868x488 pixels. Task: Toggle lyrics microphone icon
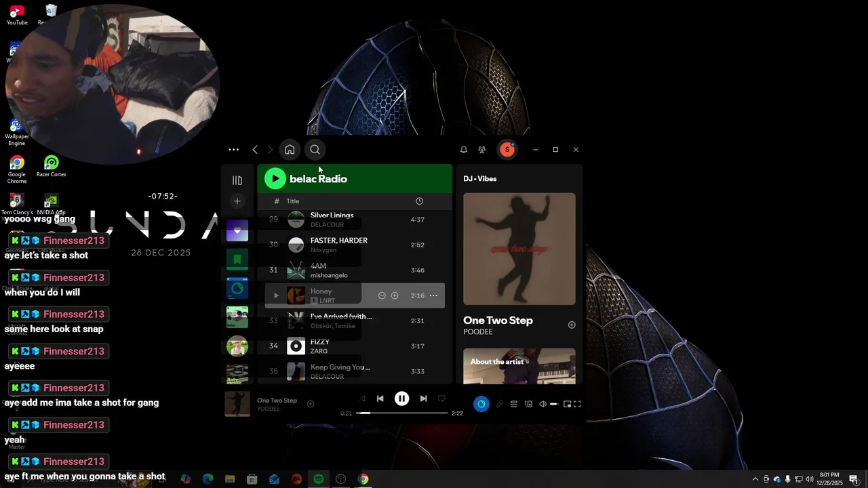[500, 404]
